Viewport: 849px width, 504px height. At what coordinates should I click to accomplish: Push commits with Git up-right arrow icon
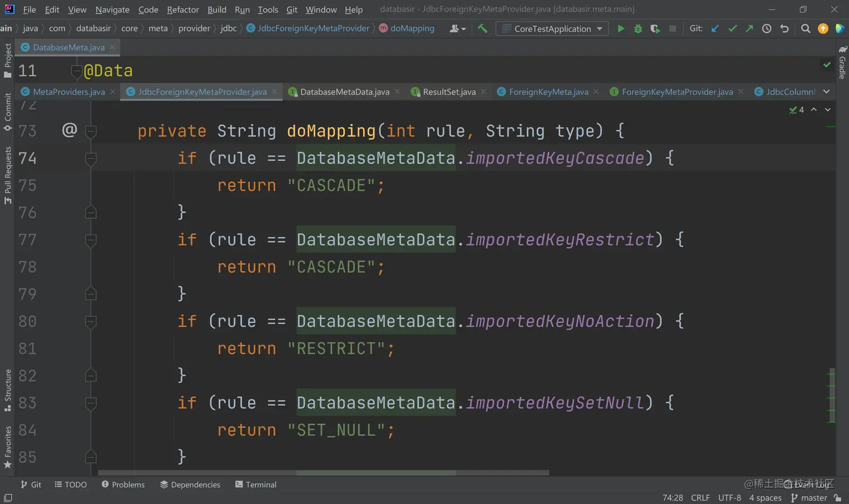tap(749, 29)
